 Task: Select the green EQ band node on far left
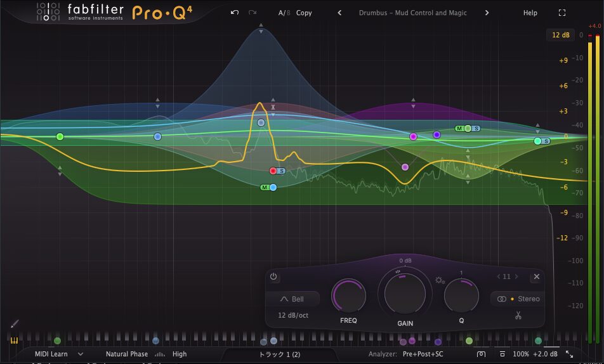(60, 137)
